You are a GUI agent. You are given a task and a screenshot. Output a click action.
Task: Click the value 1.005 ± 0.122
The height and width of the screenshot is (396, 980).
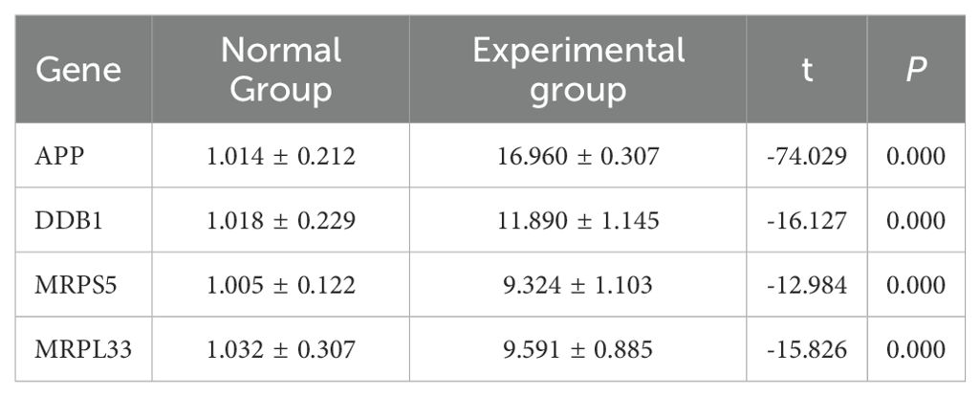(281, 285)
